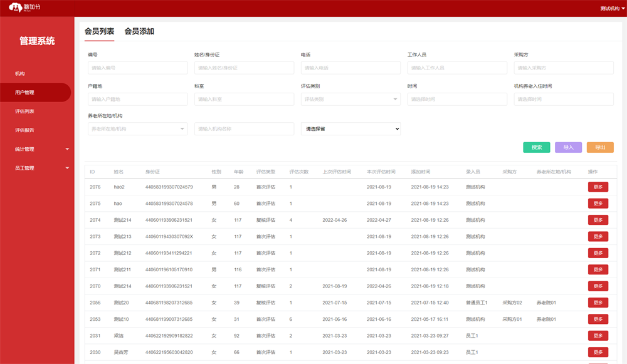Focus the 姓名/身份证 input field
Screen dimensions: 627x364
coord(244,68)
